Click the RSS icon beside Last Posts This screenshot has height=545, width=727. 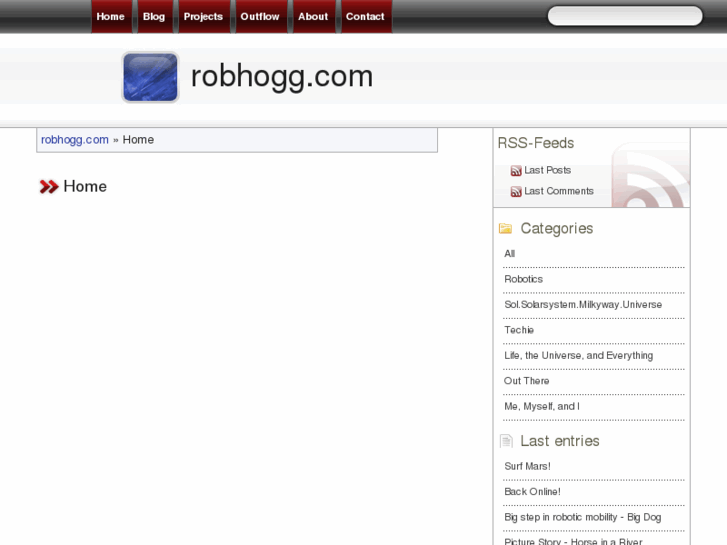point(516,171)
